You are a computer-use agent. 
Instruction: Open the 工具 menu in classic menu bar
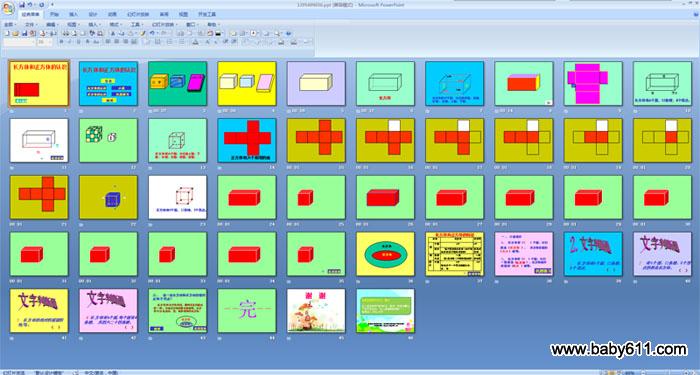click(x=137, y=25)
